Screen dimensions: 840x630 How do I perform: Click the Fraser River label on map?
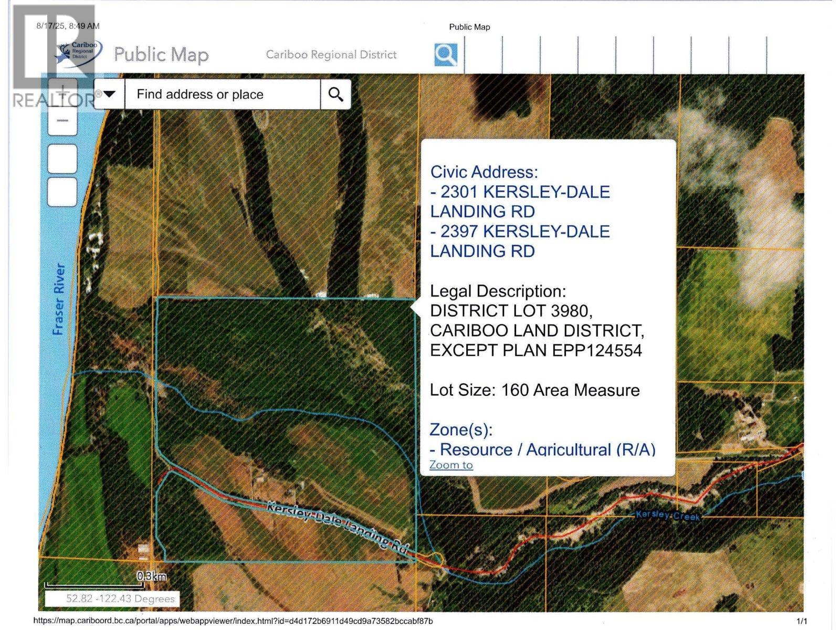click(x=59, y=299)
